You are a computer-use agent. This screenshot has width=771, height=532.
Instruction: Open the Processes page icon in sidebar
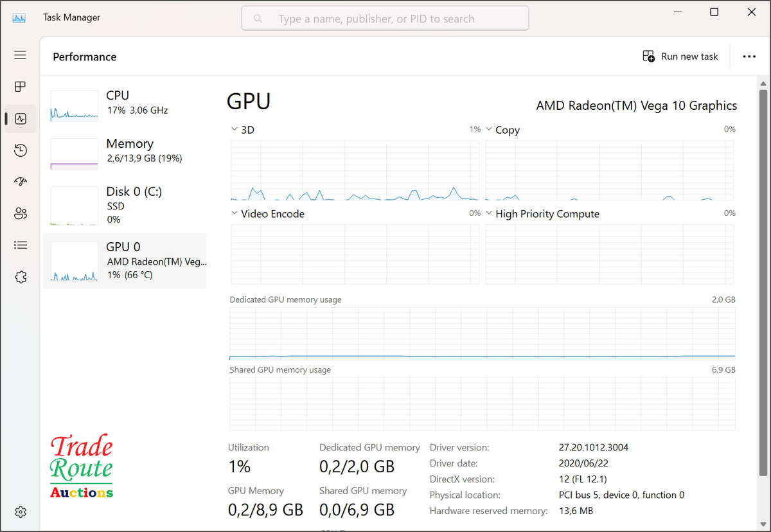click(21, 87)
